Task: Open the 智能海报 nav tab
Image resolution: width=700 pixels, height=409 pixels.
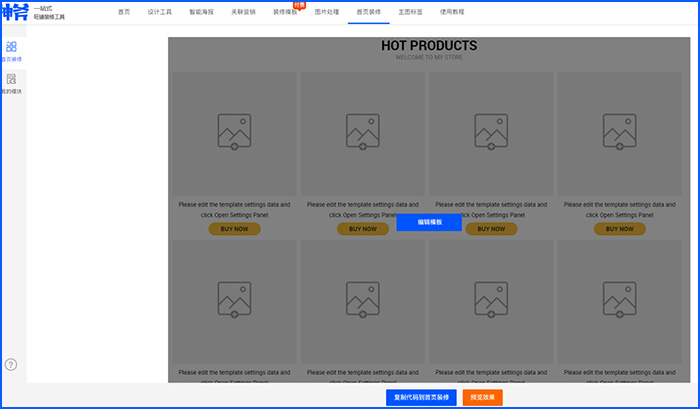Action: 201,12
